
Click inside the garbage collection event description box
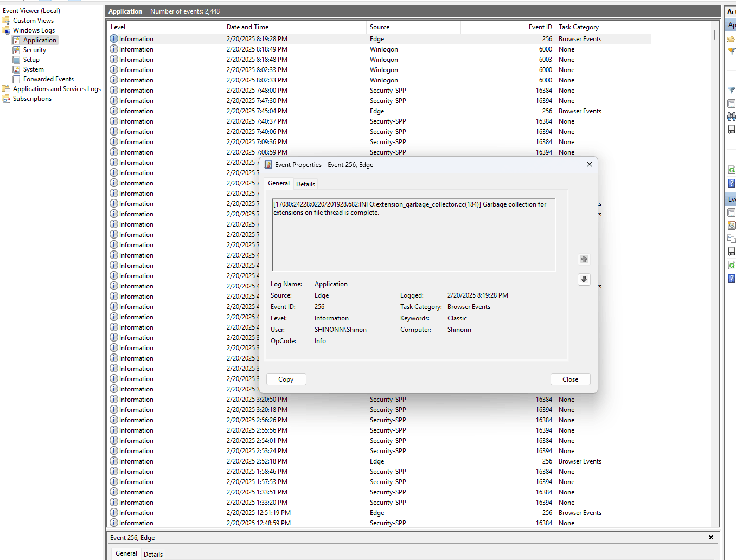(x=413, y=235)
